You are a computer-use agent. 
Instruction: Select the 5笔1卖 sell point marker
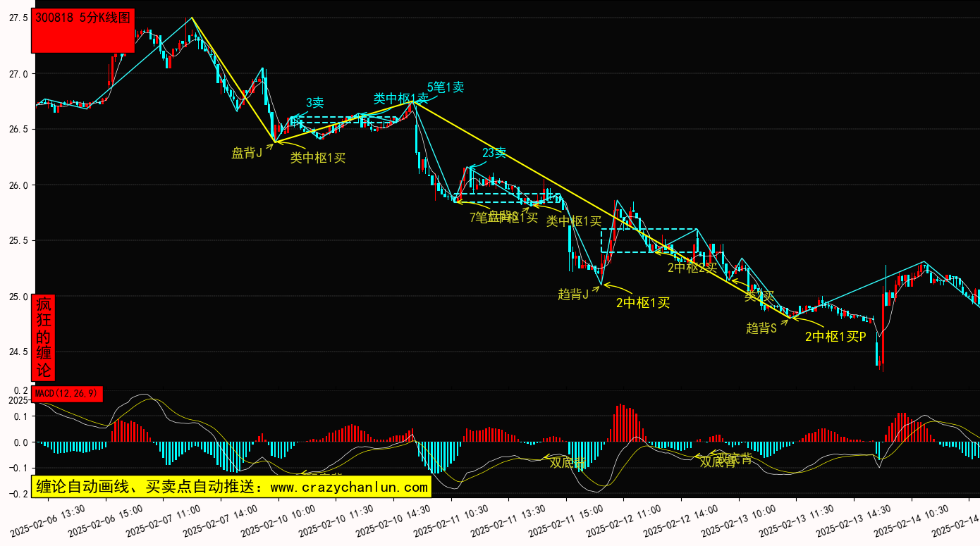point(445,87)
